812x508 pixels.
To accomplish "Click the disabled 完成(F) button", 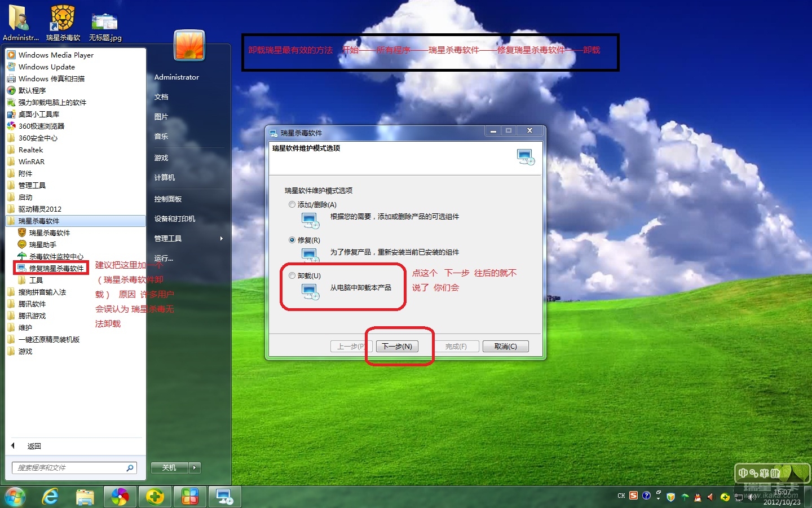I will (x=456, y=346).
